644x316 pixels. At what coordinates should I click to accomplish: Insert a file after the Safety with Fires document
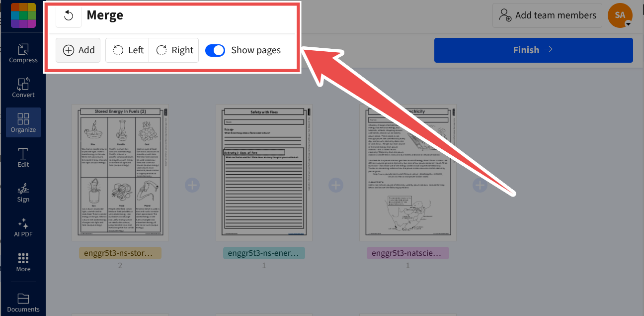pos(336,185)
